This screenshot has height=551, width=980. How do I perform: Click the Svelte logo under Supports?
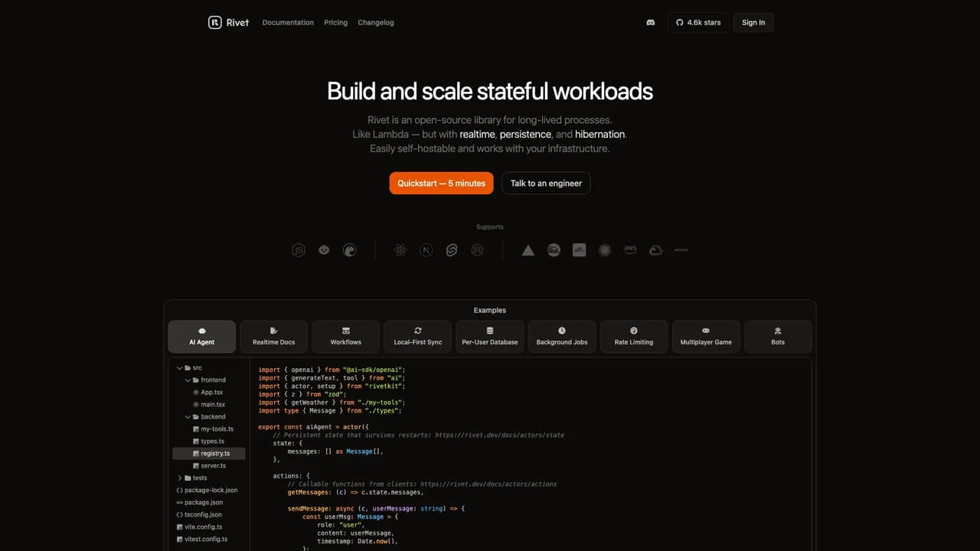point(452,250)
